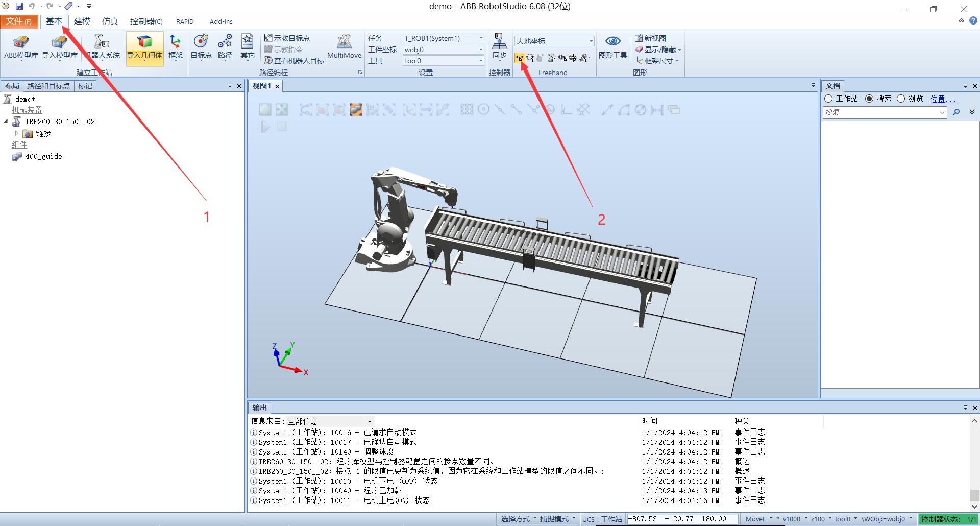Click 新视图 button
Image resolution: width=980 pixels, height=526 pixels.
coord(650,38)
